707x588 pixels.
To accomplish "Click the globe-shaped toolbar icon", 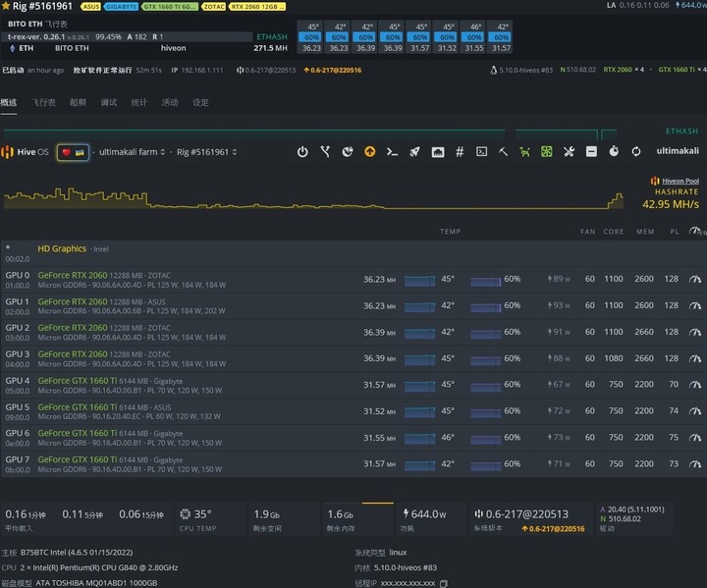I will 348,152.
